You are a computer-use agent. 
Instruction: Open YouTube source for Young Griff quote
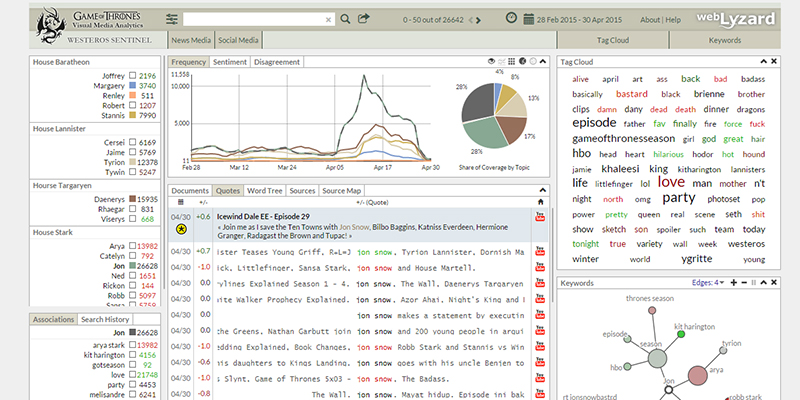(x=540, y=252)
